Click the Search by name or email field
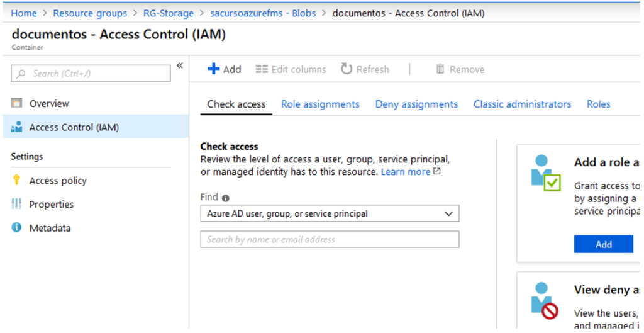This screenshot has width=644, height=333. [330, 239]
